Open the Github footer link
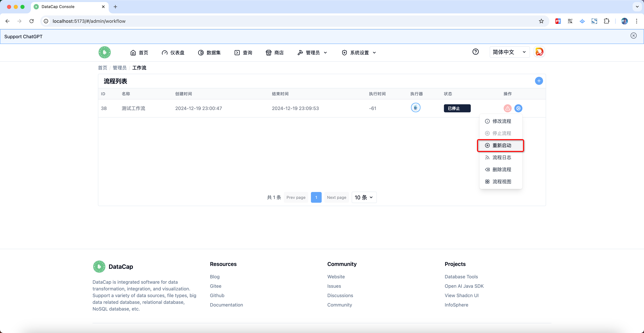This screenshot has height=333, width=644. (217, 295)
